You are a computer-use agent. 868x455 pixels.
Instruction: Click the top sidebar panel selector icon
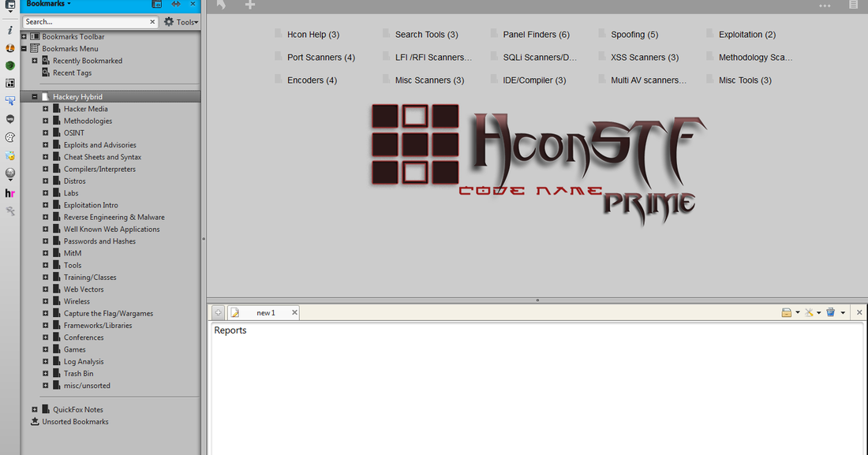click(10, 6)
